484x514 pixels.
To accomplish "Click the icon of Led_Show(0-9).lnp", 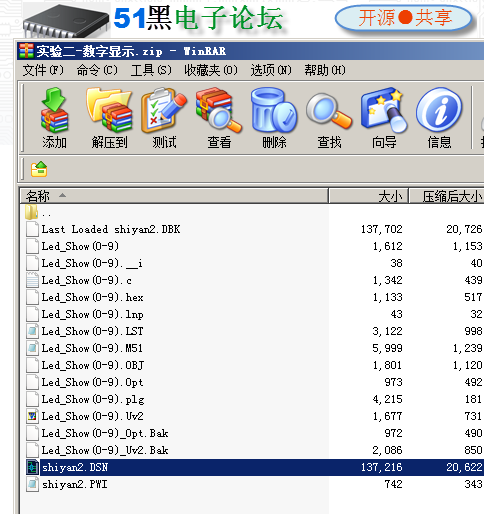I will click(x=32, y=314).
